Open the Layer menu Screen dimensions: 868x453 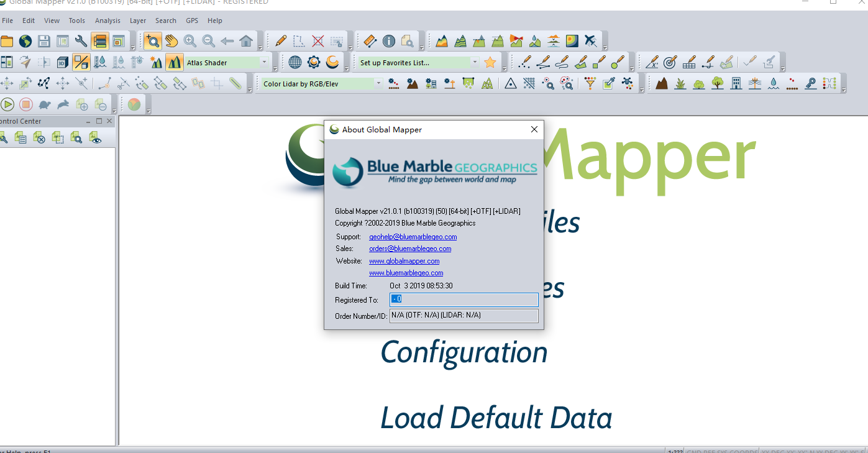coord(138,21)
